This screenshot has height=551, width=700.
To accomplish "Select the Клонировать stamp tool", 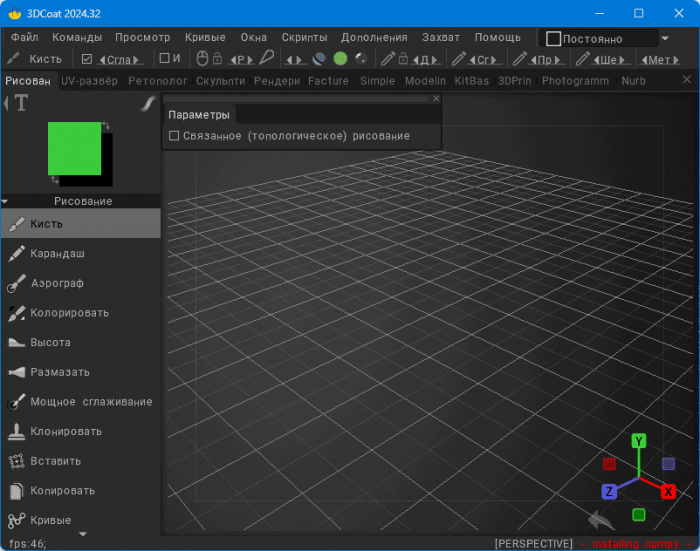I will [x=65, y=431].
